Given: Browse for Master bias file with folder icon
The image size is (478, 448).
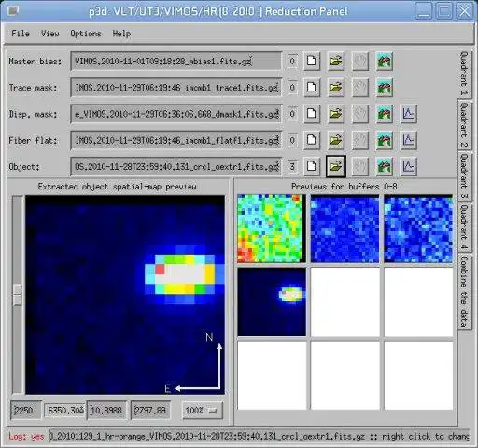Looking at the screenshot, I should click(x=336, y=61).
